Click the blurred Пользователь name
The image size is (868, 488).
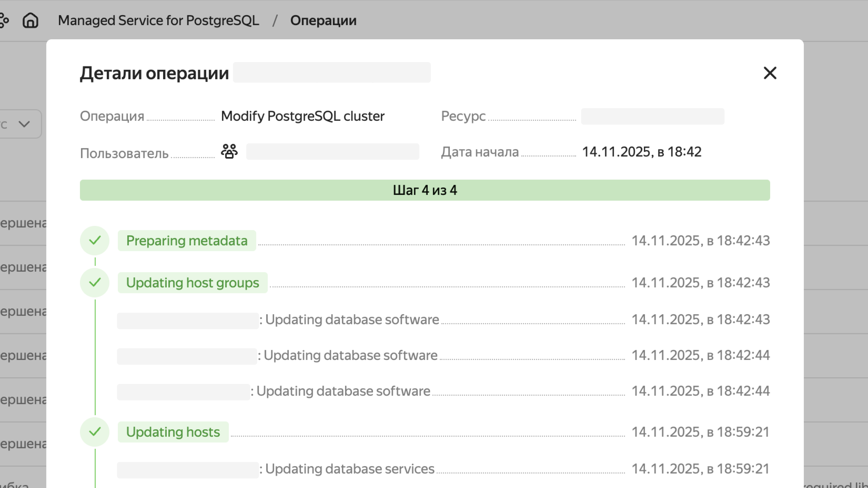click(x=333, y=152)
